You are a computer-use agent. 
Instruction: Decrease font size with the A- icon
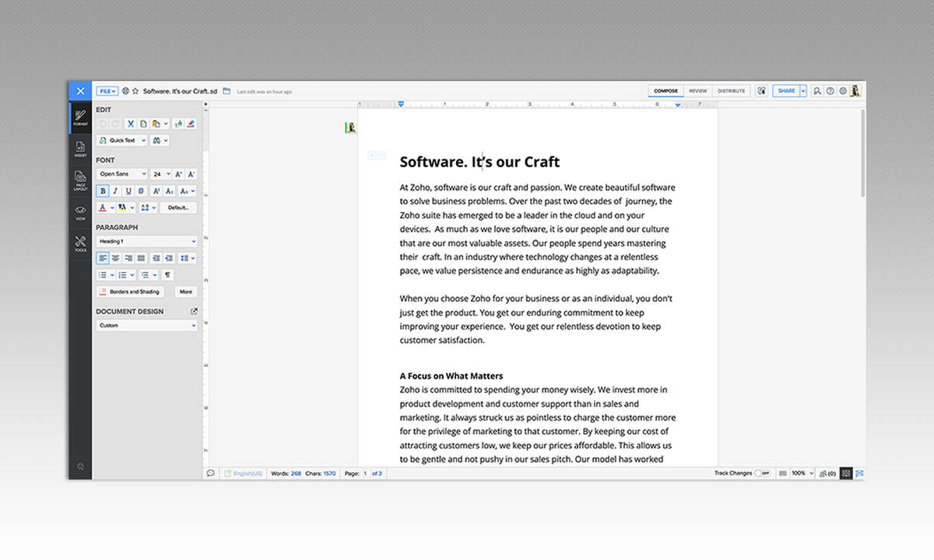(191, 174)
